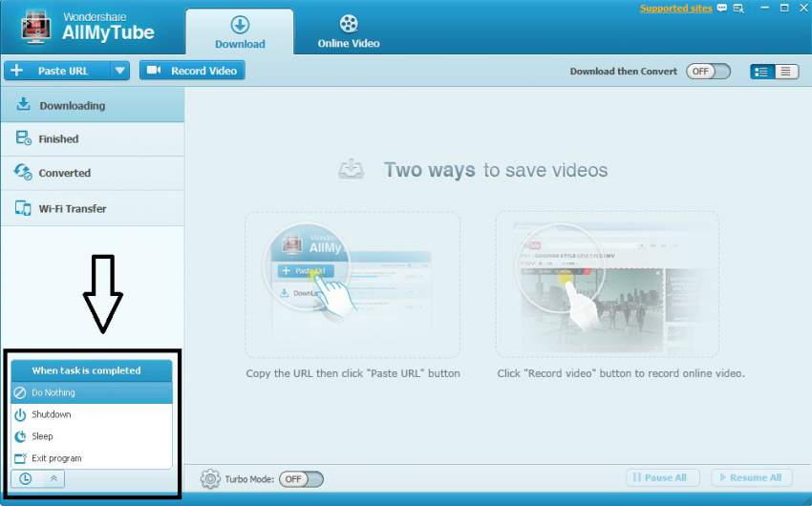This screenshot has height=506, width=812.
Task: Click the Online Video film reel icon
Action: click(x=349, y=24)
